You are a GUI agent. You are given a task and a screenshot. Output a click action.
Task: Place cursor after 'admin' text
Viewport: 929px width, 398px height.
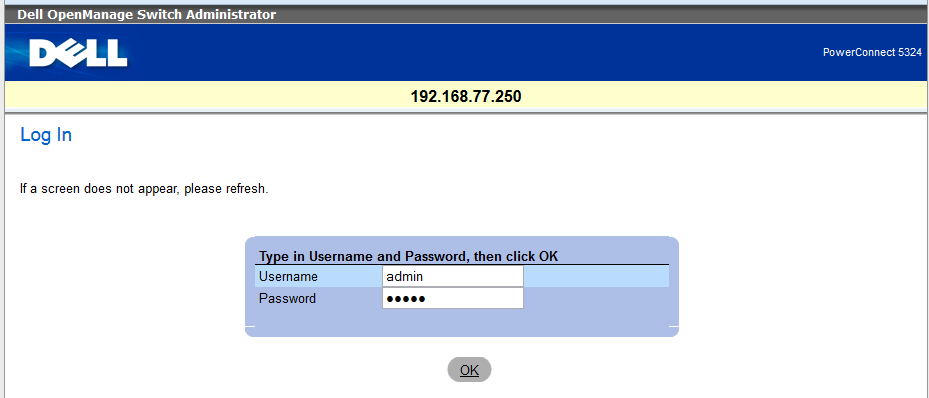point(424,277)
